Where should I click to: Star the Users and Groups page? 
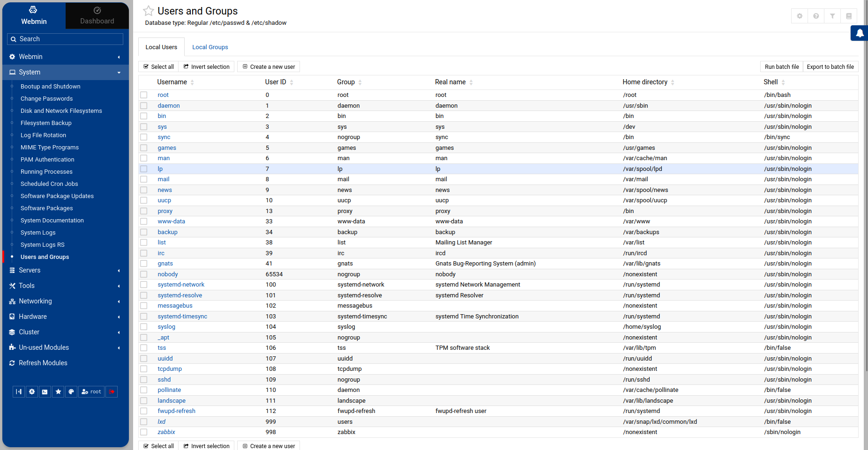149,11
